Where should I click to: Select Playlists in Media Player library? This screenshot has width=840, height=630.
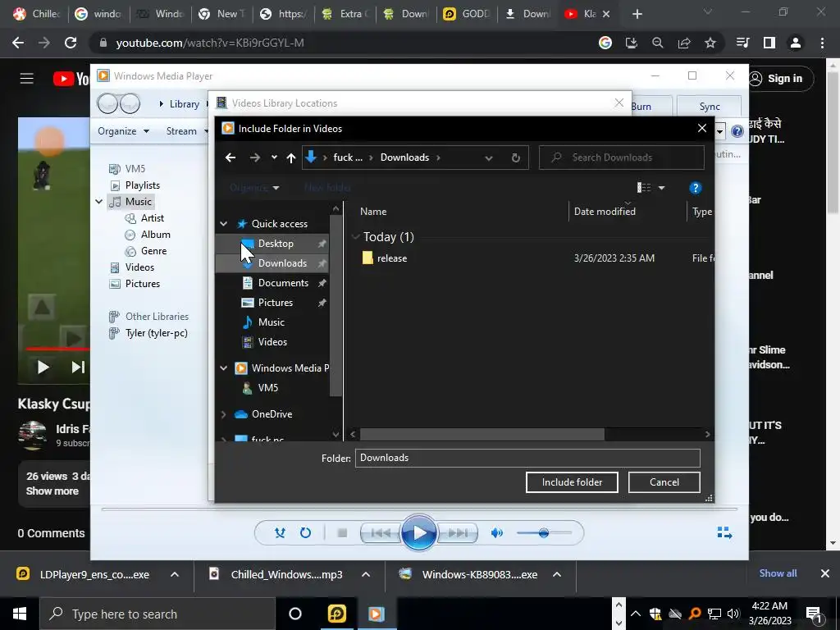coord(142,185)
